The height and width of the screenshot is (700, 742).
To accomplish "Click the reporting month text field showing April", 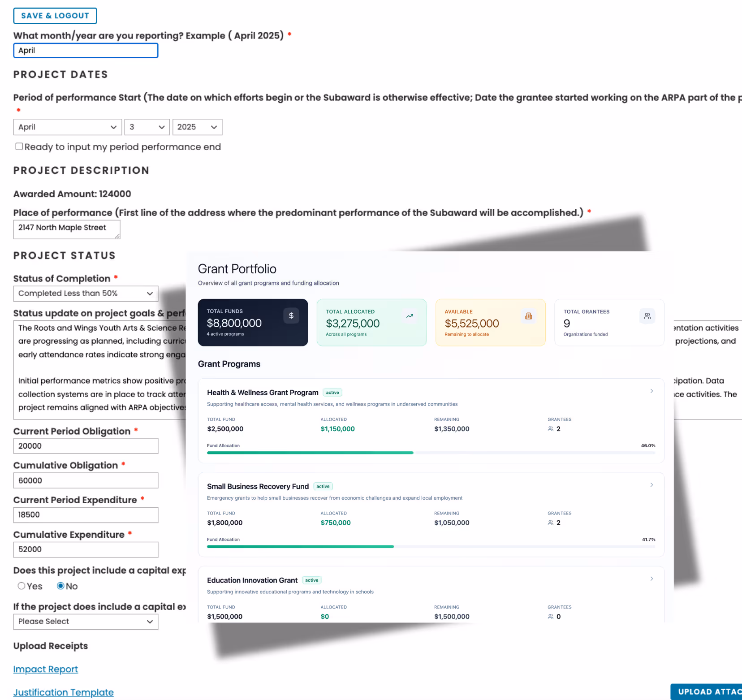I will coord(85,50).
